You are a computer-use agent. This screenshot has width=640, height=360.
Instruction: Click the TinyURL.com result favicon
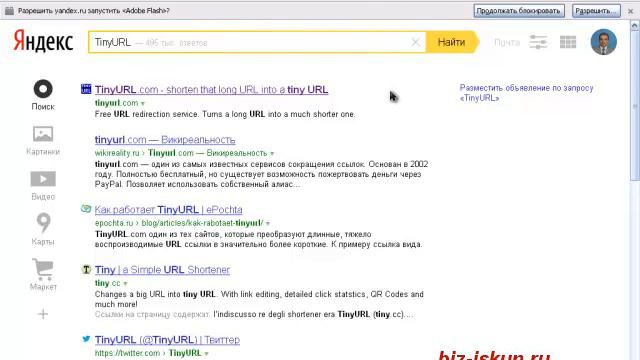86,89
